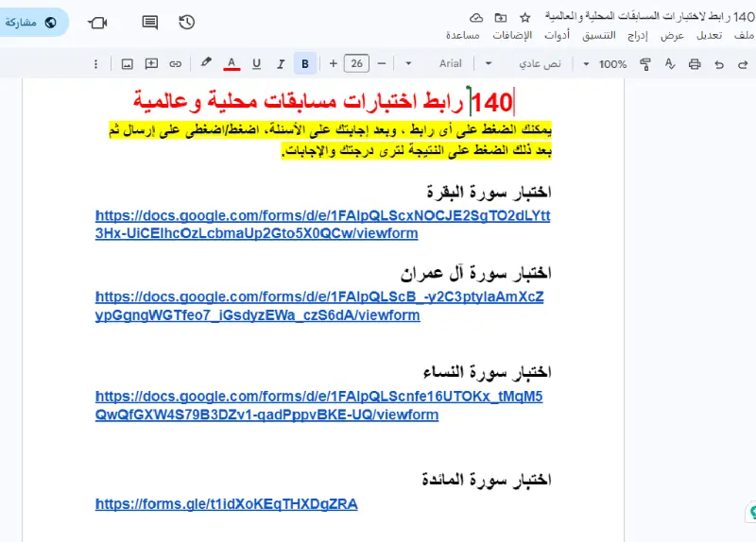The height and width of the screenshot is (542, 756).
Task: Select the paint format tool
Action: coord(645,63)
